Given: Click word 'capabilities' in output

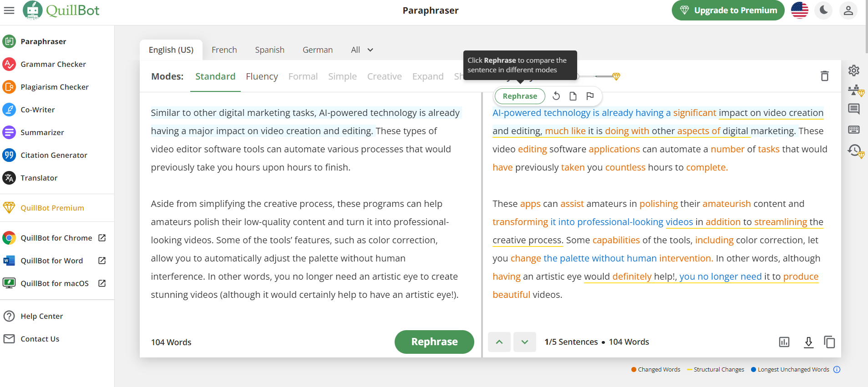Looking at the screenshot, I should tap(616, 240).
